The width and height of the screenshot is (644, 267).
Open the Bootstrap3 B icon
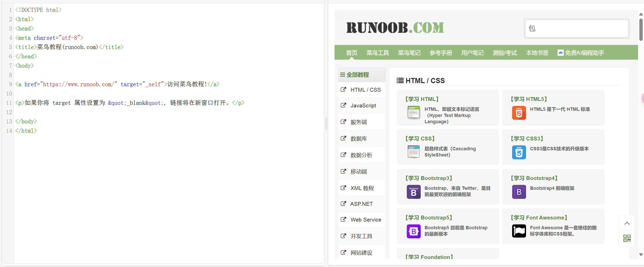click(x=414, y=192)
